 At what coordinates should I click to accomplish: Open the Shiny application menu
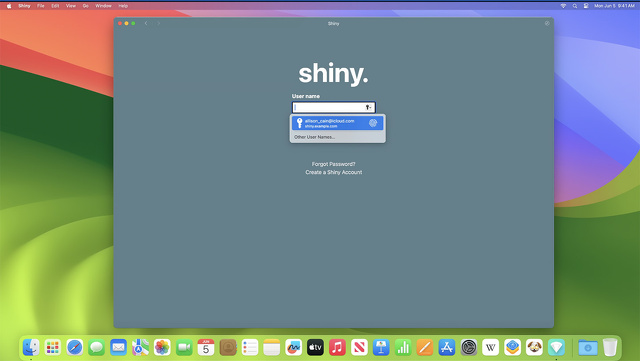tap(24, 6)
